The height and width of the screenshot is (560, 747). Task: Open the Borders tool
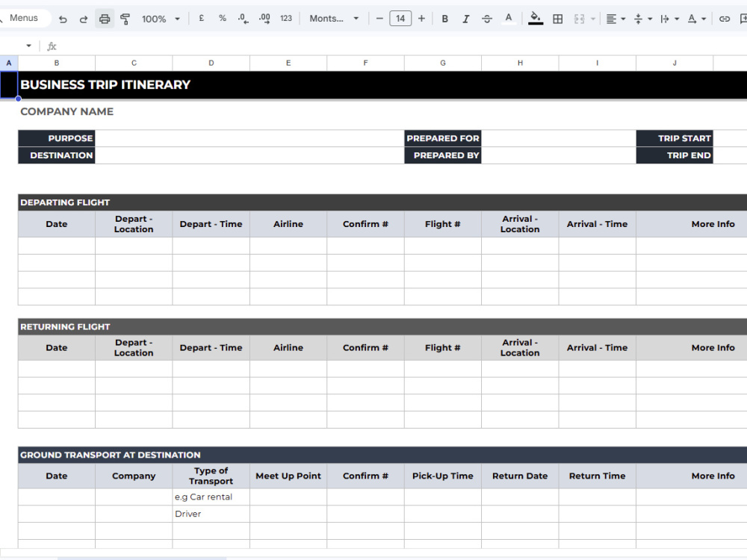[x=557, y=19]
